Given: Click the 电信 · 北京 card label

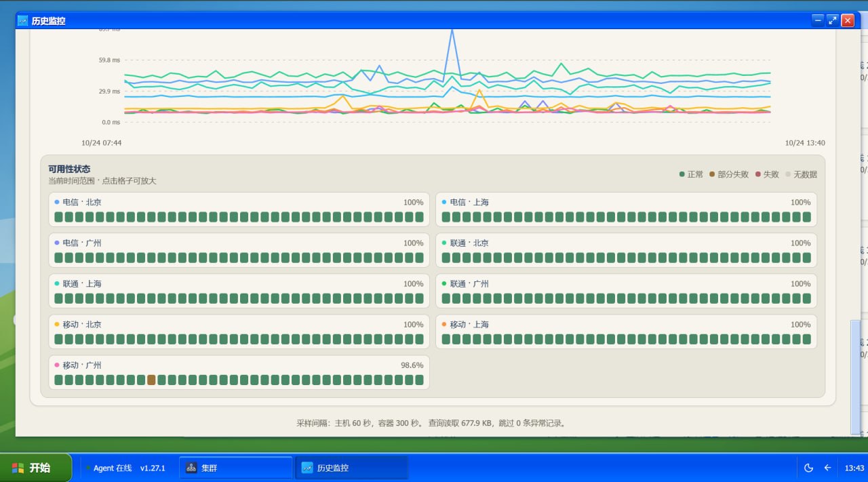Looking at the screenshot, I should (x=82, y=202).
